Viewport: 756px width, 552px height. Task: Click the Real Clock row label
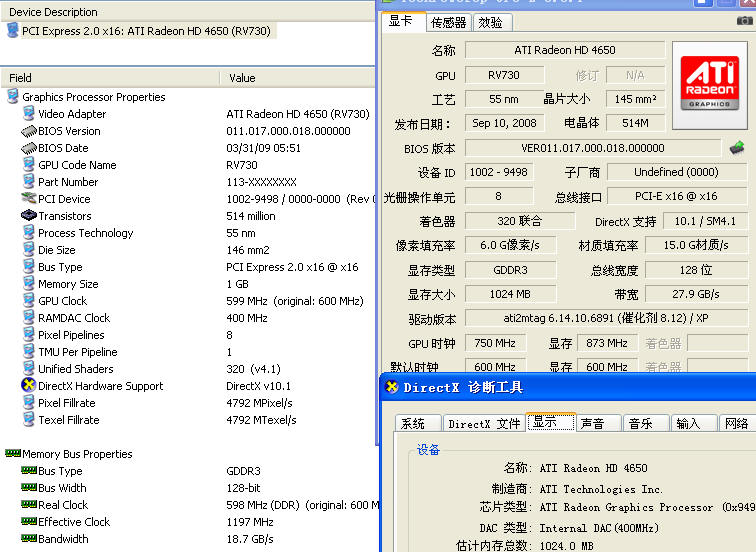[x=63, y=505]
